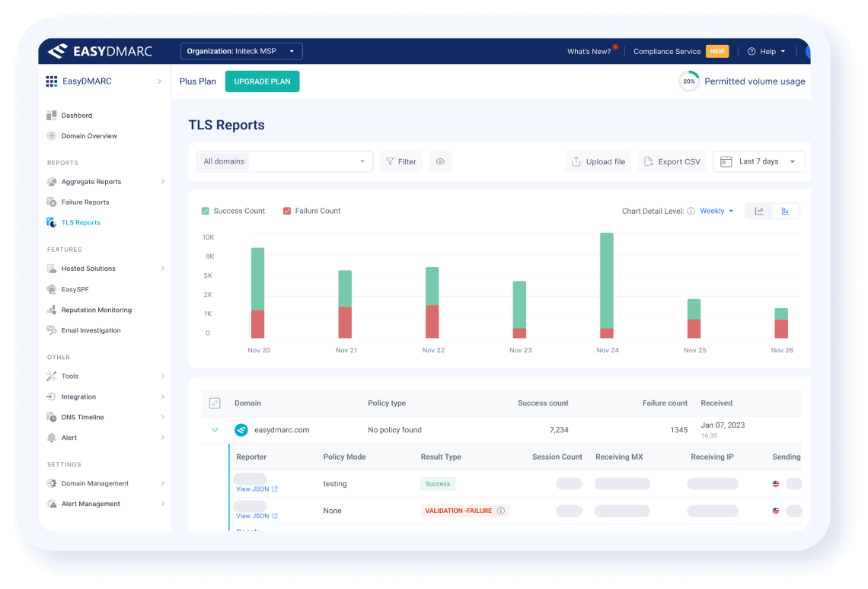Click the Reputation Monitoring icon
868x589 pixels.
coord(52,310)
